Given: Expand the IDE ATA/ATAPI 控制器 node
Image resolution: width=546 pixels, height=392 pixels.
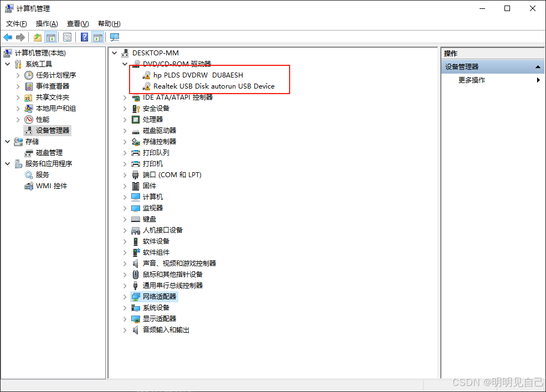Looking at the screenshot, I should pyautogui.click(x=125, y=97).
